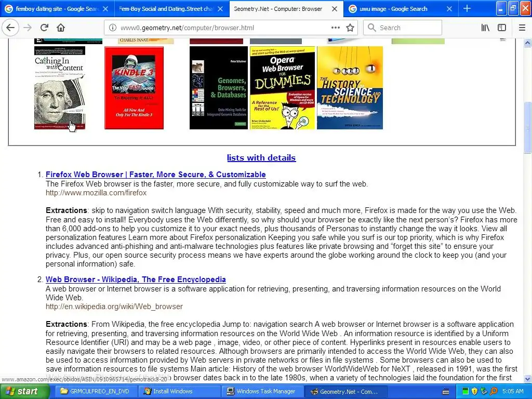The image size is (532, 399).
Task: Switch to Geometry.Net taskbar button
Action: [x=344, y=392]
